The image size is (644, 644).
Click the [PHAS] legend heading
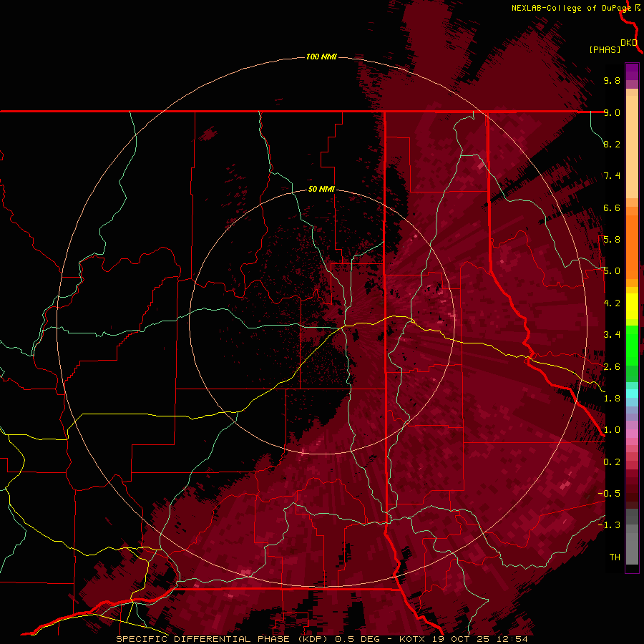point(605,50)
